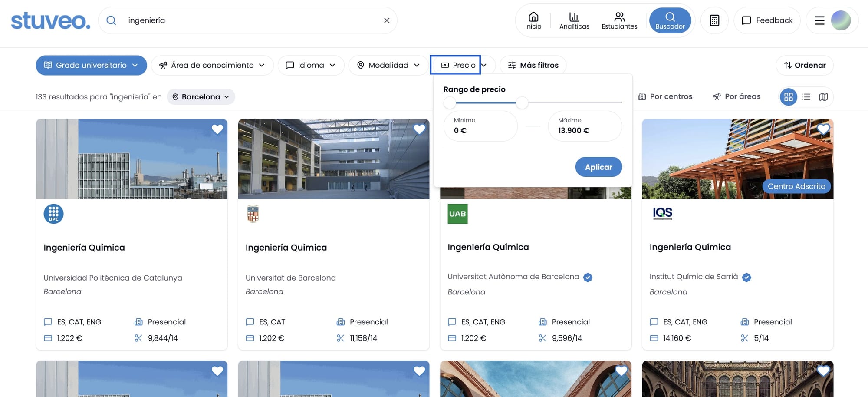This screenshot has width=868, height=397.
Task: Click the cutoff scissors icon beside 11,158/14
Action: point(340,338)
